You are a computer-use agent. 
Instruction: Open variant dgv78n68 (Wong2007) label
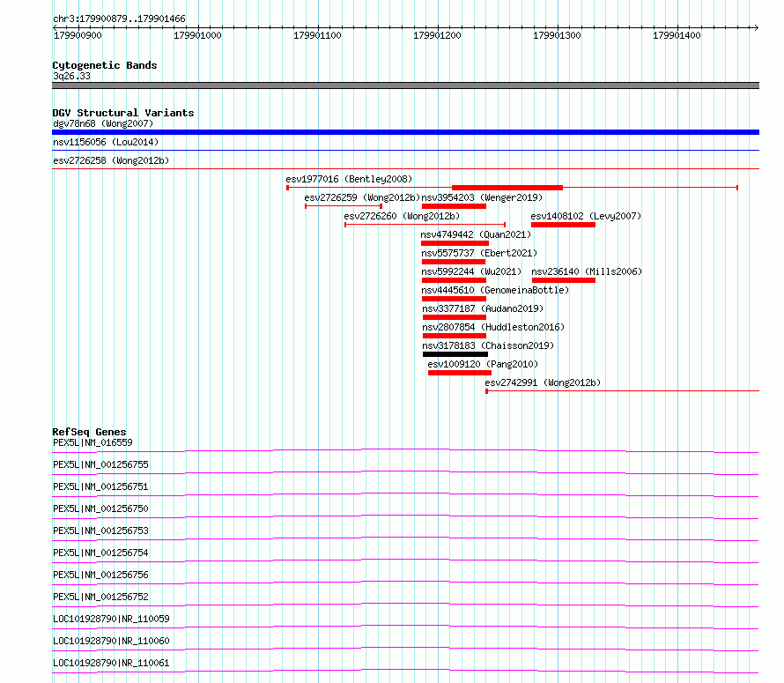tap(103, 123)
